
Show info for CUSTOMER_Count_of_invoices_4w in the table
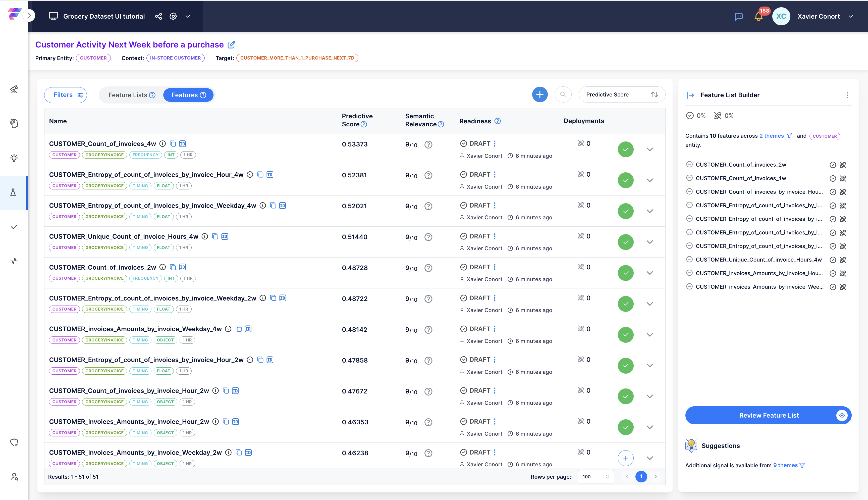click(x=163, y=144)
